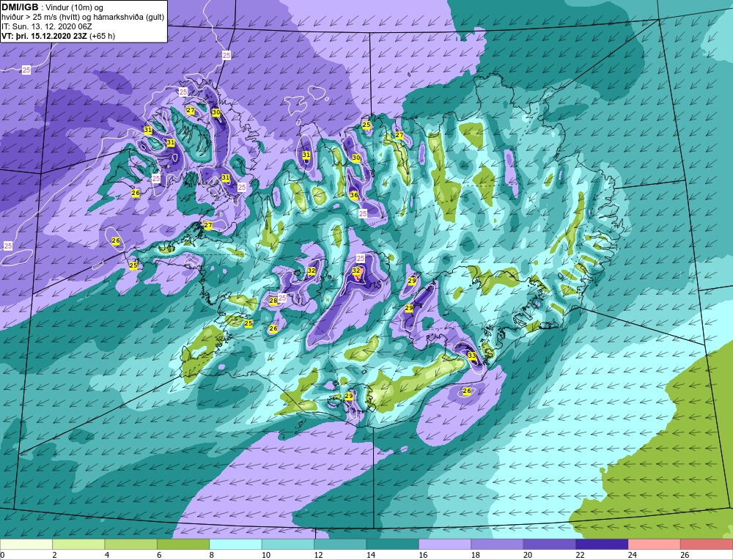
Task: Click the legend scale tick label '16'
Action: (423, 555)
